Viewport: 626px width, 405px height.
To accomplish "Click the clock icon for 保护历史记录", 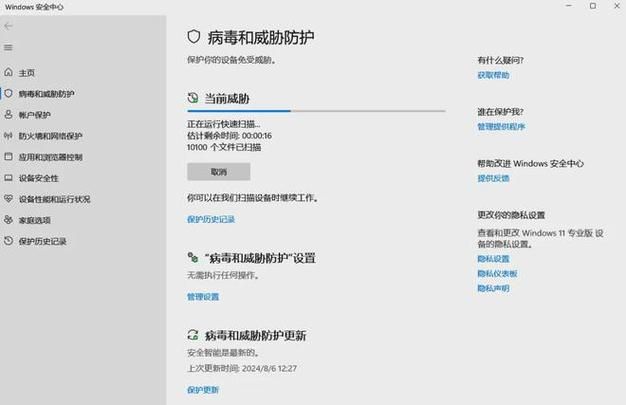I will (8, 241).
